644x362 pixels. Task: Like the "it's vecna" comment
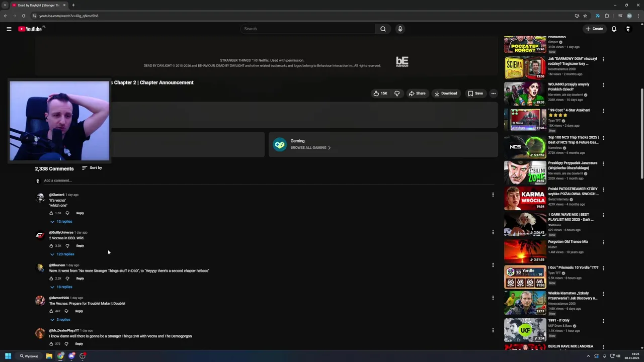(51, 213)
